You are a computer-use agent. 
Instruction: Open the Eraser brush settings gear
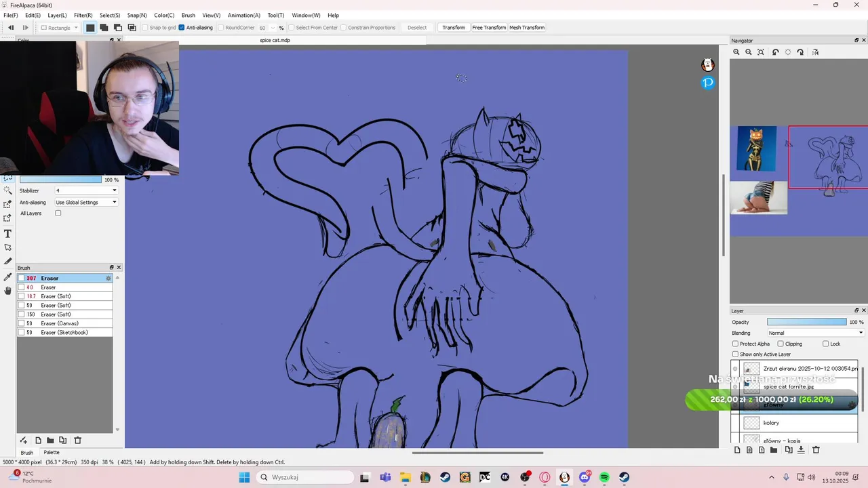point(108,279)
